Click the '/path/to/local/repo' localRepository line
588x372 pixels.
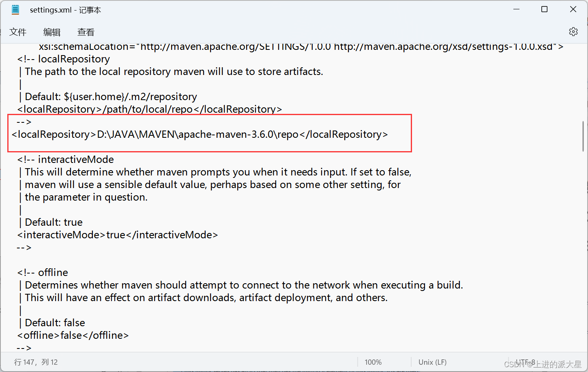coord(149,109)
